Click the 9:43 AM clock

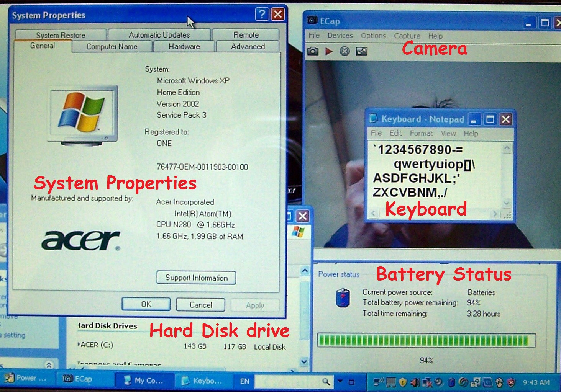pos(536,382)
